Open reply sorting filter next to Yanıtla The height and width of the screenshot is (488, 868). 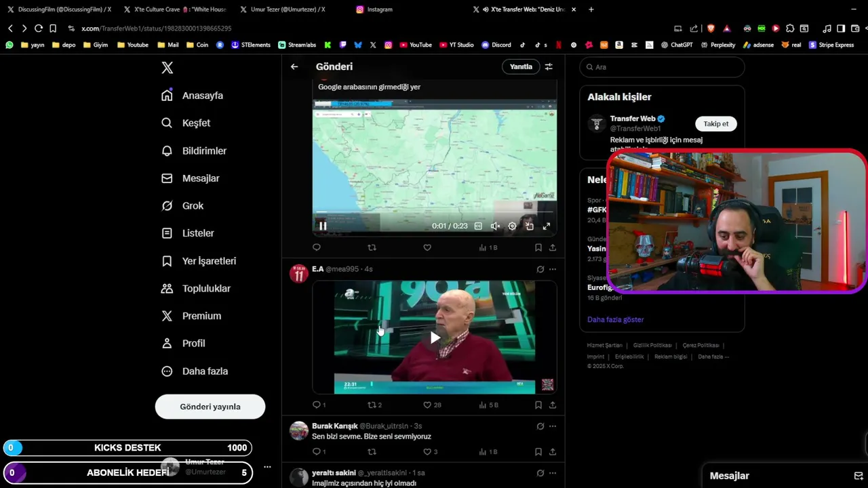tap(549, 66)
